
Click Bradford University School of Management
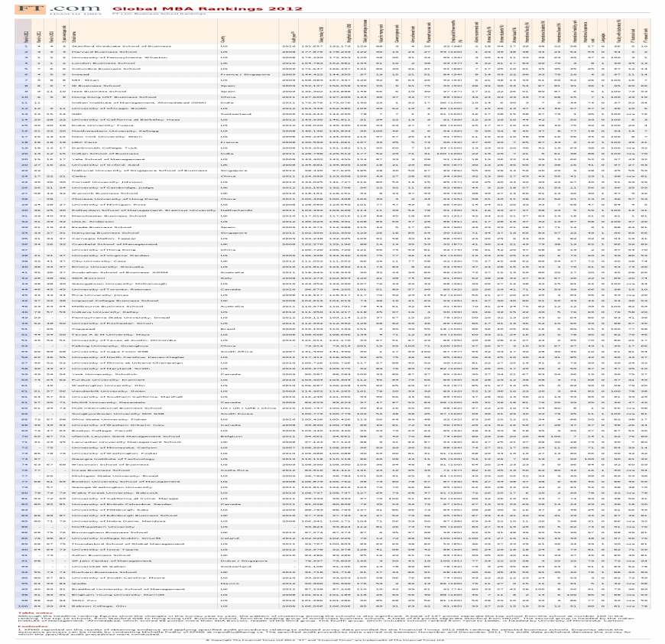[128, 589]
